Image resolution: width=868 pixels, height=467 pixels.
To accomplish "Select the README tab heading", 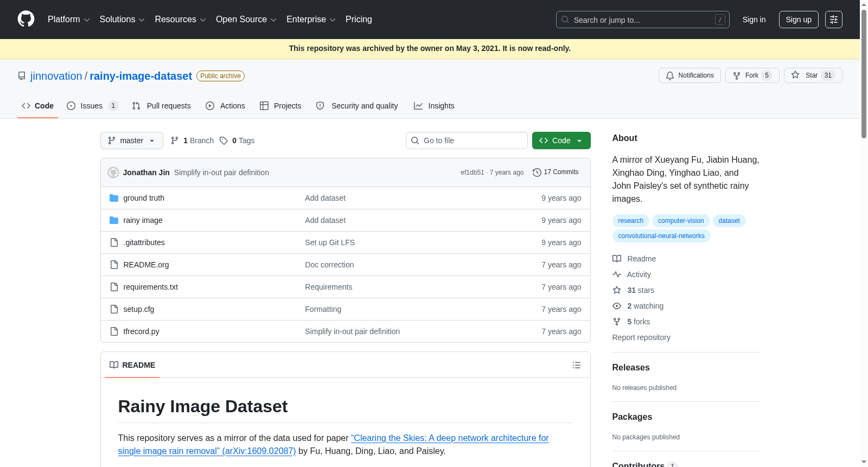I will tap(132, 365).
